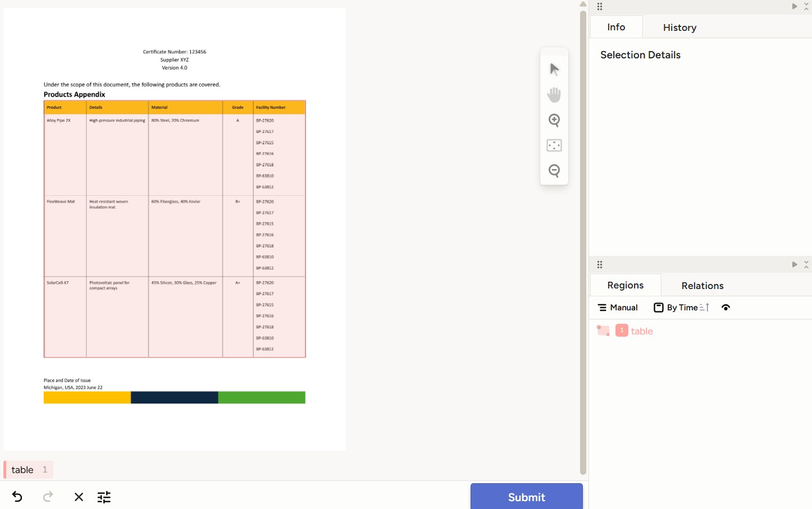
Task: Switch to the History tab
Action: click(679, 27)
